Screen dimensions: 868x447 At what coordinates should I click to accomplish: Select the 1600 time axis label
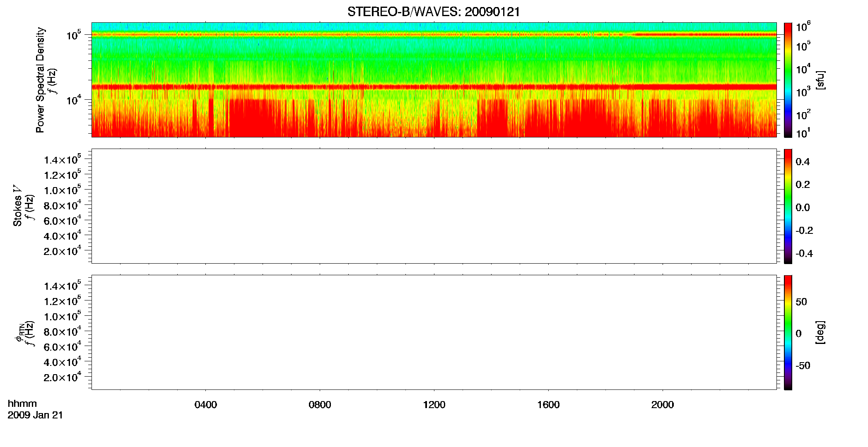[x=548, y=405]
